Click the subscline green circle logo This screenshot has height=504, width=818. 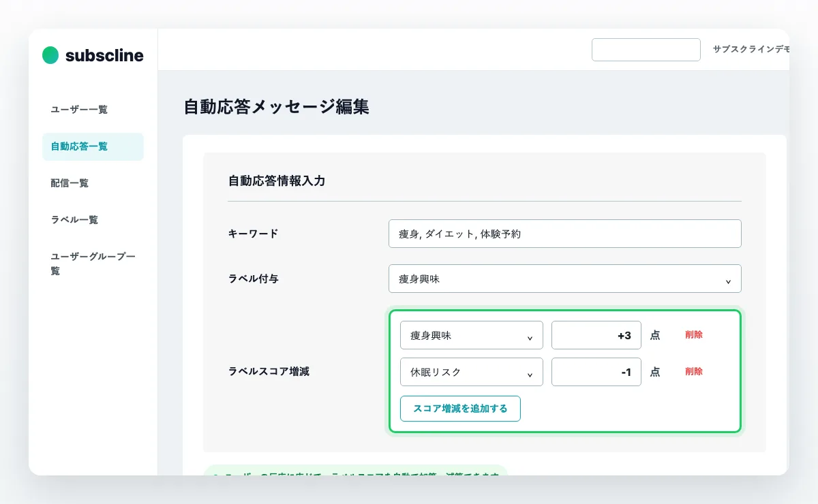[50, 55]
